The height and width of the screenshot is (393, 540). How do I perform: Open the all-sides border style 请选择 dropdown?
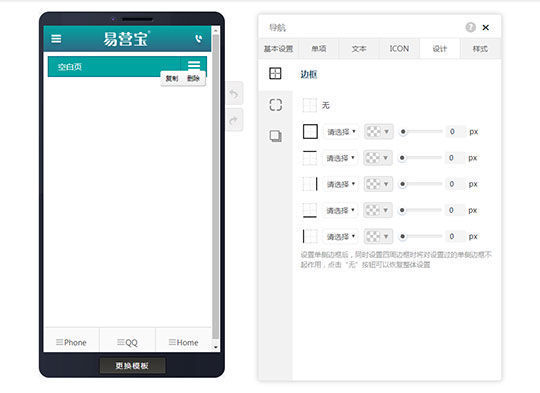click(341, 132)
